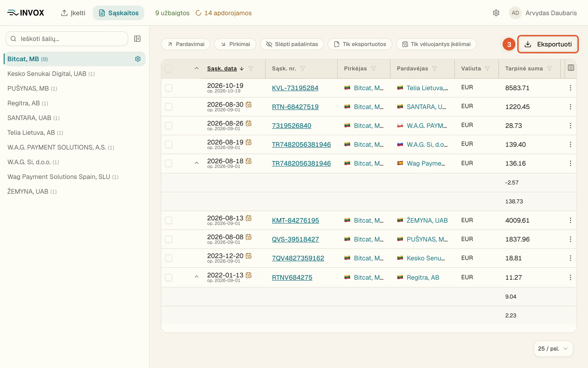The height and width of the screenshot is (368, 588).
Task: Open Bitcat, MB settings gear
Action: click(x=138, y=59)
